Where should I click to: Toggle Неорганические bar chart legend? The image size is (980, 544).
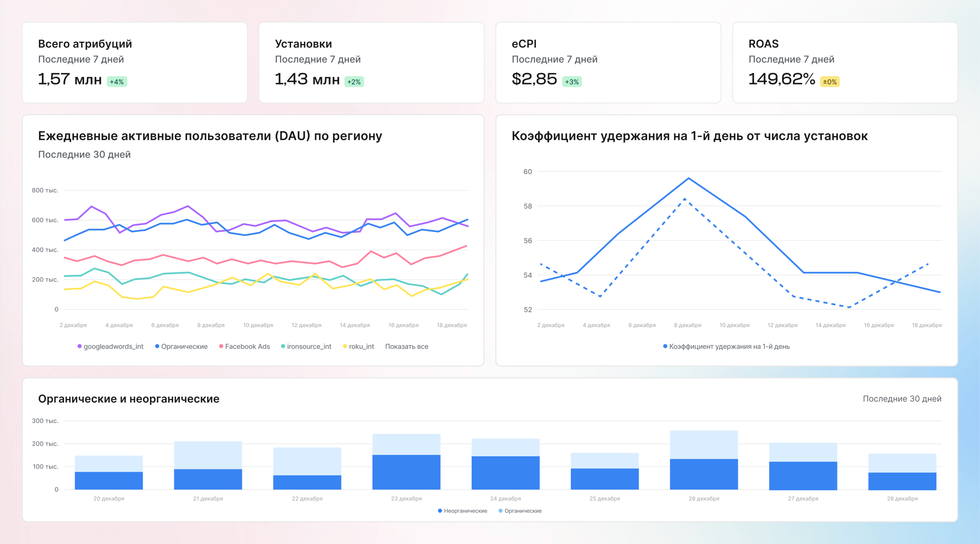[465, 511]
